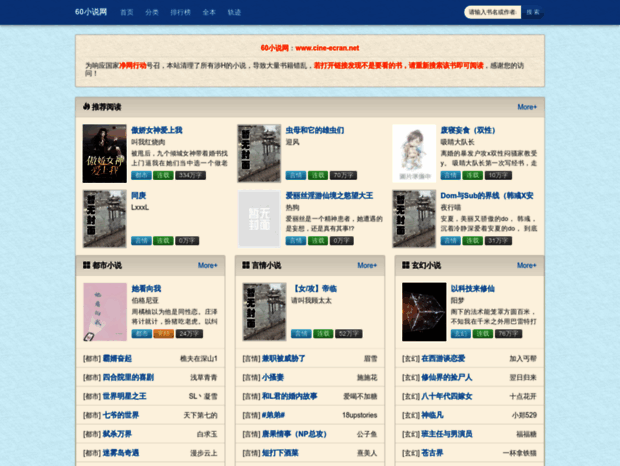
Task: Click 连载 status badge under 虫母和它的雄虫们
Action: pyautogui.click(x=316, y=174)
